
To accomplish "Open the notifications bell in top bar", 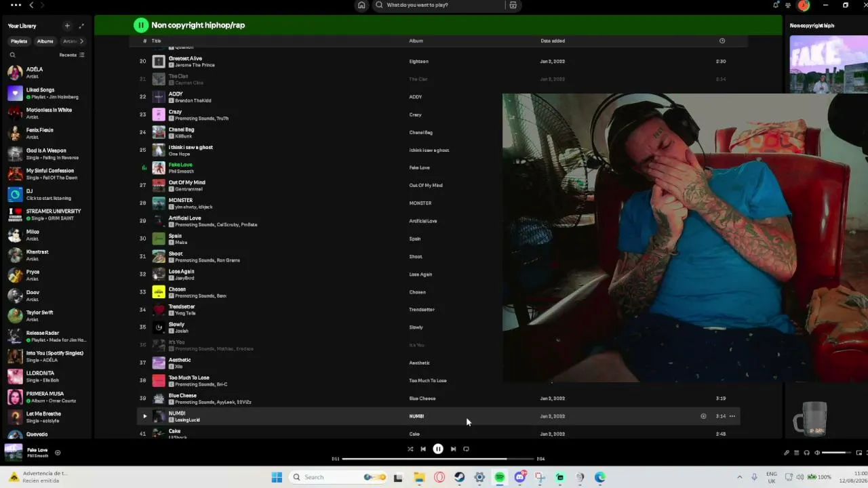I will (x=776, y=5).
